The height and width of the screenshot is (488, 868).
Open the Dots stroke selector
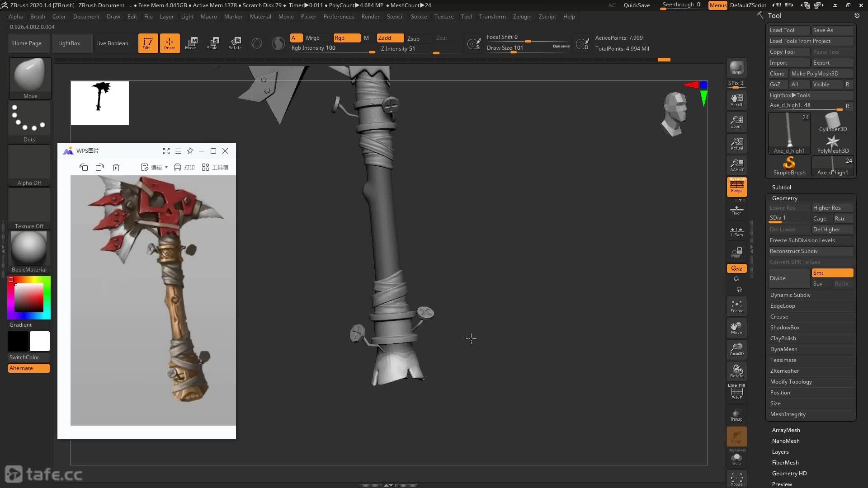coord(29,122)
